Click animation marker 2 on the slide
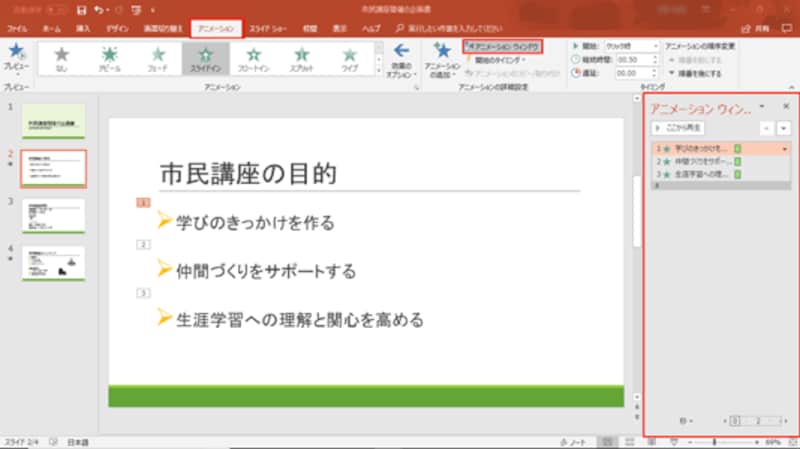Screen dimensions: 800x449 pos(143,245)
